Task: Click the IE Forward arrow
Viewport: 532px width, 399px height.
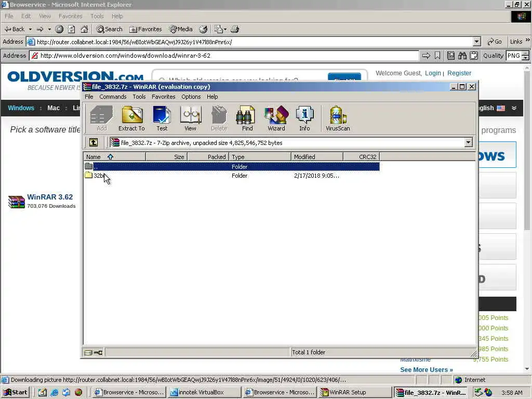Action: pyautogui.click(x=39, y=29)
